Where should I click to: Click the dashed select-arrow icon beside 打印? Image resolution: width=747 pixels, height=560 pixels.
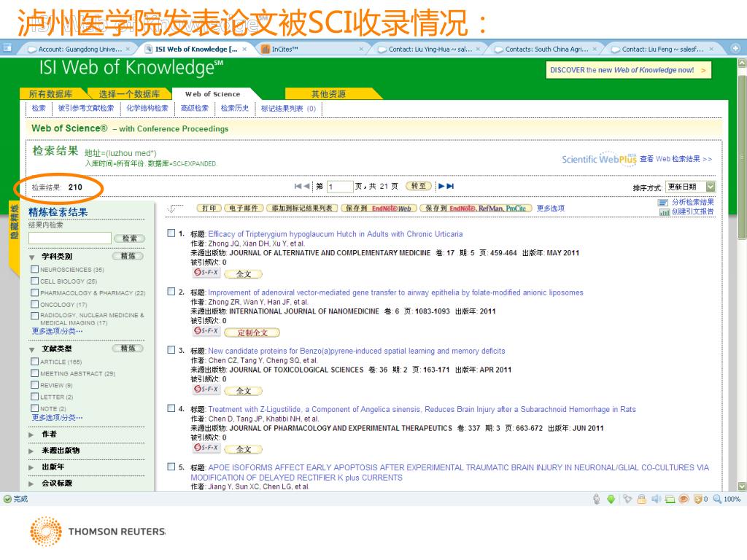tap(175, 209)
